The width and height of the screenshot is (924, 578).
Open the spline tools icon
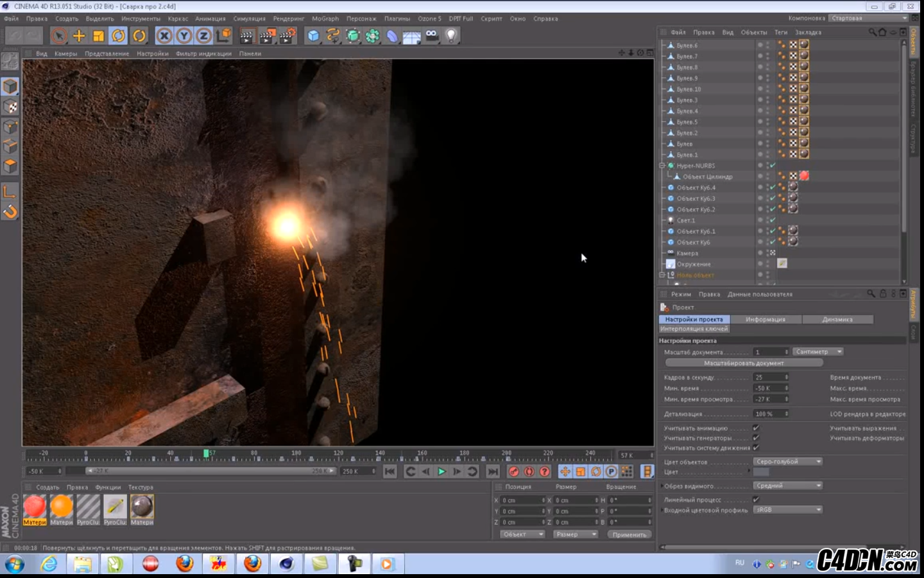333,36
